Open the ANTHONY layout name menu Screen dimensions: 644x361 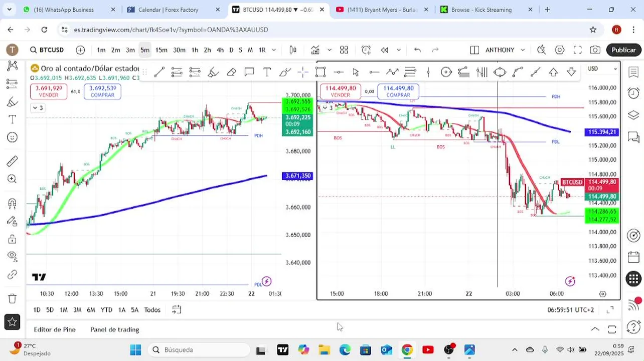(x=500, y=50)
